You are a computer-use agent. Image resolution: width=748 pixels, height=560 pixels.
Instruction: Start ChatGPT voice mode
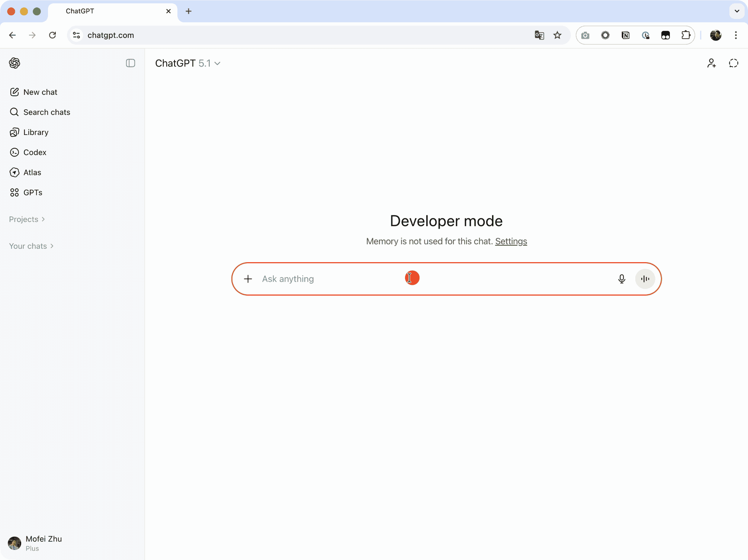point(645,279)
